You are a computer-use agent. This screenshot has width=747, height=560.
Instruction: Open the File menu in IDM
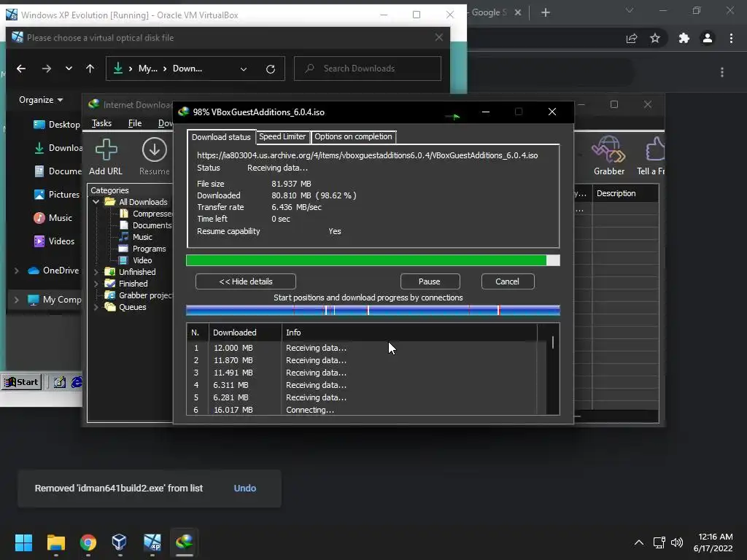pyautogui.click(x=135, y=123)
